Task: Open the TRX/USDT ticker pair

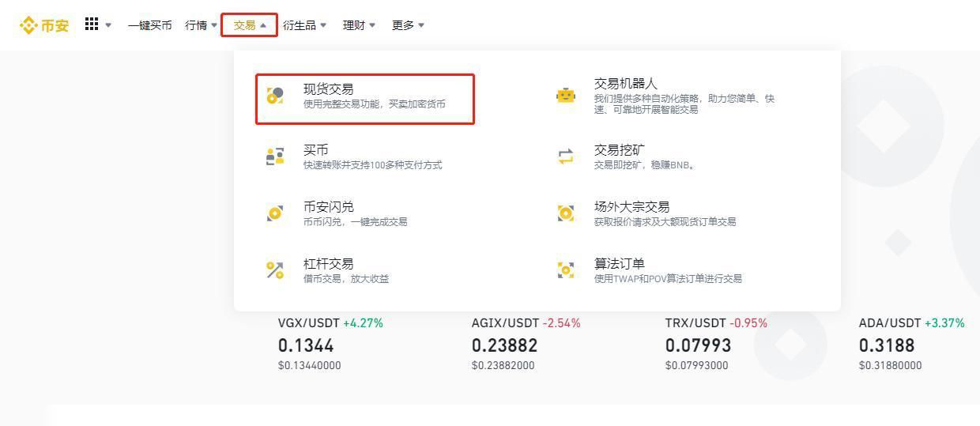Action: point(695,323)
